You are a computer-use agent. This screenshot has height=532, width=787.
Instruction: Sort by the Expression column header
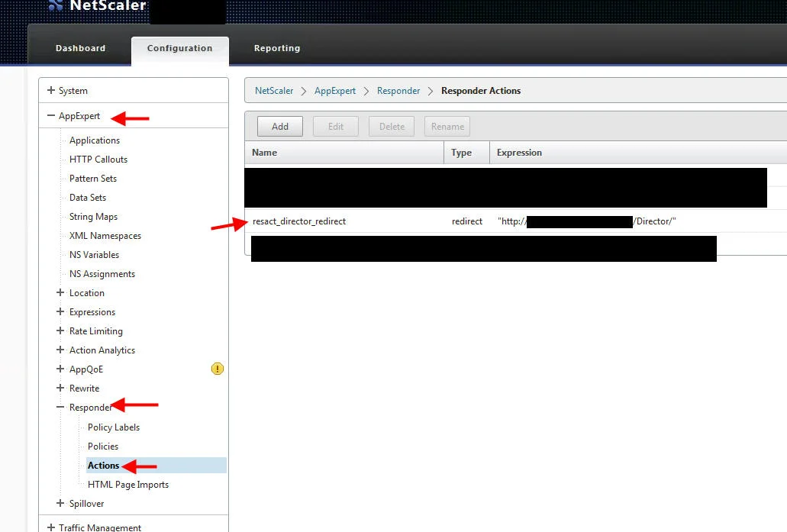638,153
